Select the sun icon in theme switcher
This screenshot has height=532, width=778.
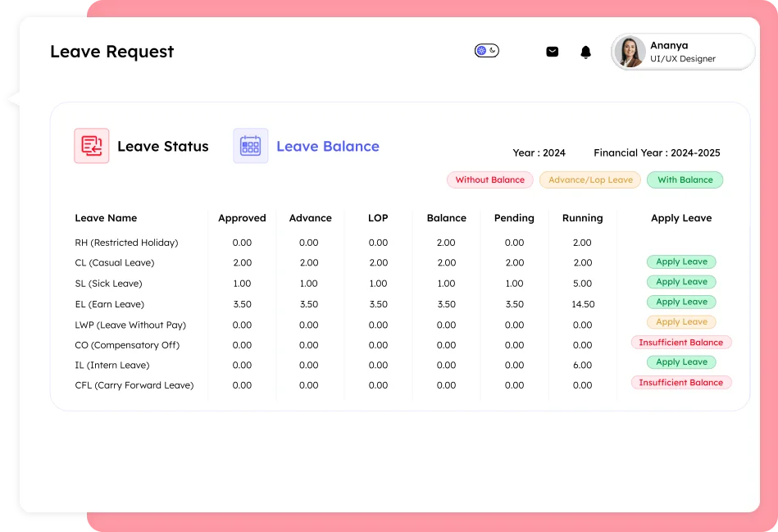coord(481,50)
